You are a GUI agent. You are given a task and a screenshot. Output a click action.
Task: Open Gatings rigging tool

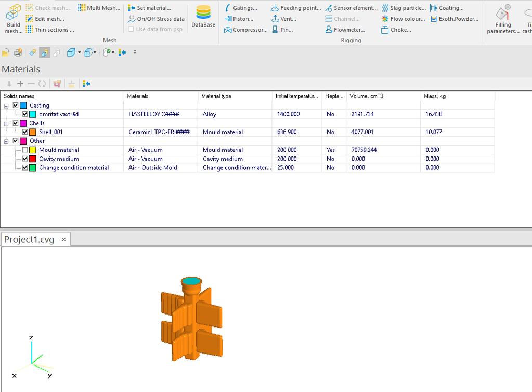pyautogui.click(x=241, y=8)
